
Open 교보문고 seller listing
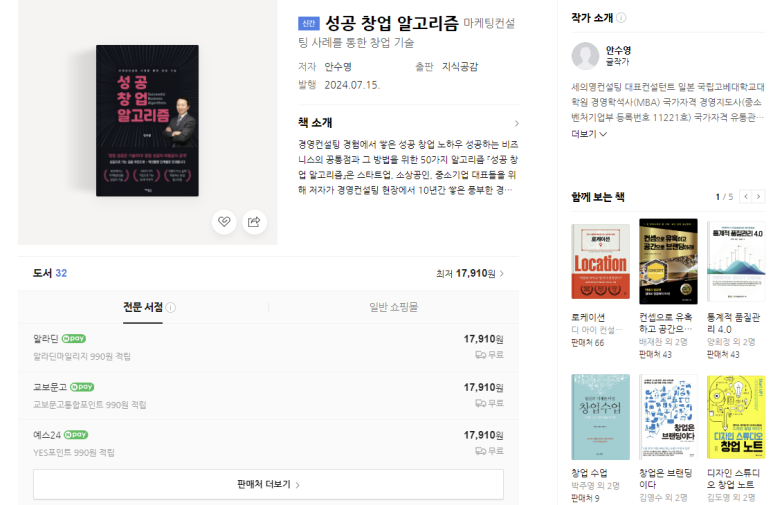pyautogui.click(x=50, y=387)
